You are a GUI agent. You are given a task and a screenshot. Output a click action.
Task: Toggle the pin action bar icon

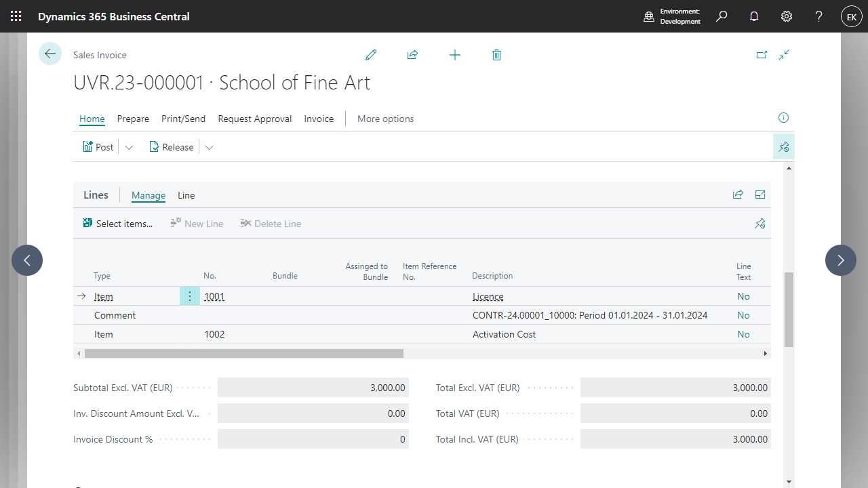784,146
